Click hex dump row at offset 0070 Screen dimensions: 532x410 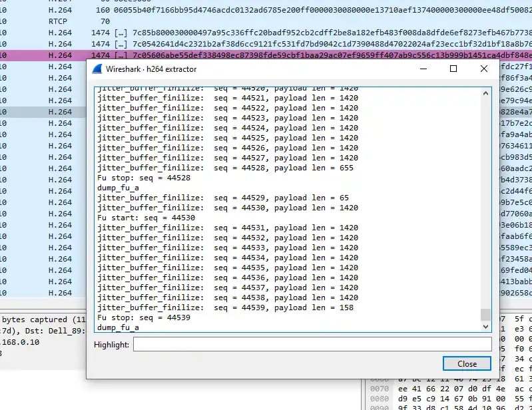coord(451,389)
